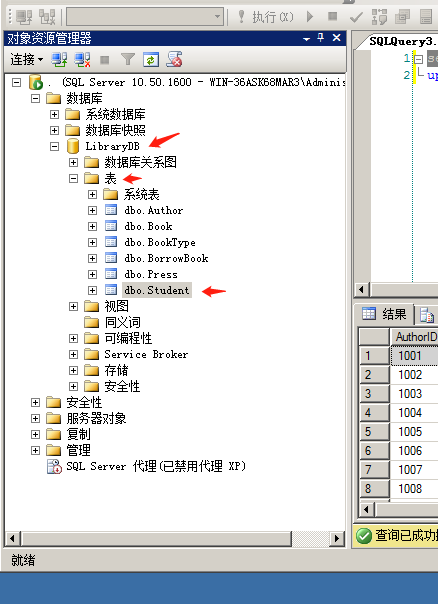Switch to the SQLQuery3 editor tab
Viewport: 438px width, 604px height.
coord(403,41)
